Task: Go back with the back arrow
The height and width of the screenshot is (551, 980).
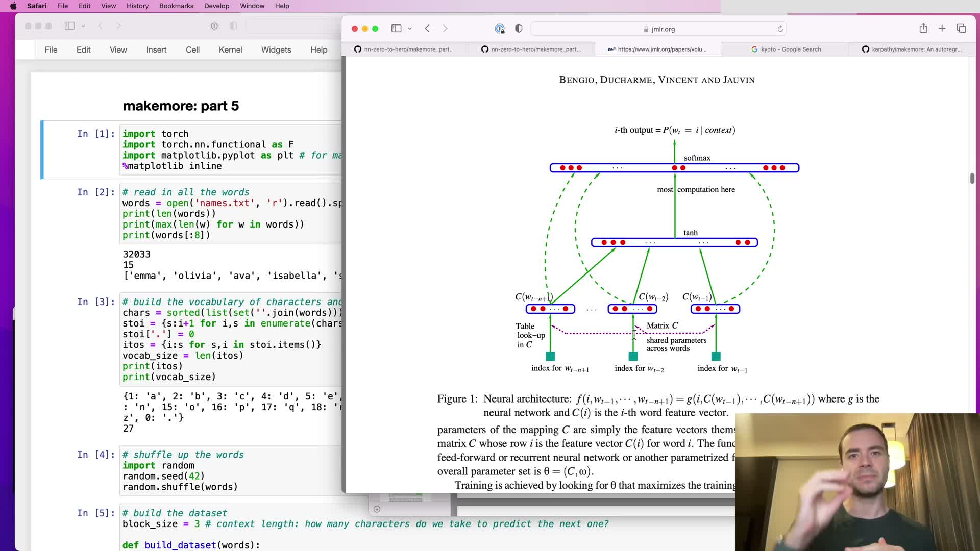Action: [428, 29]
